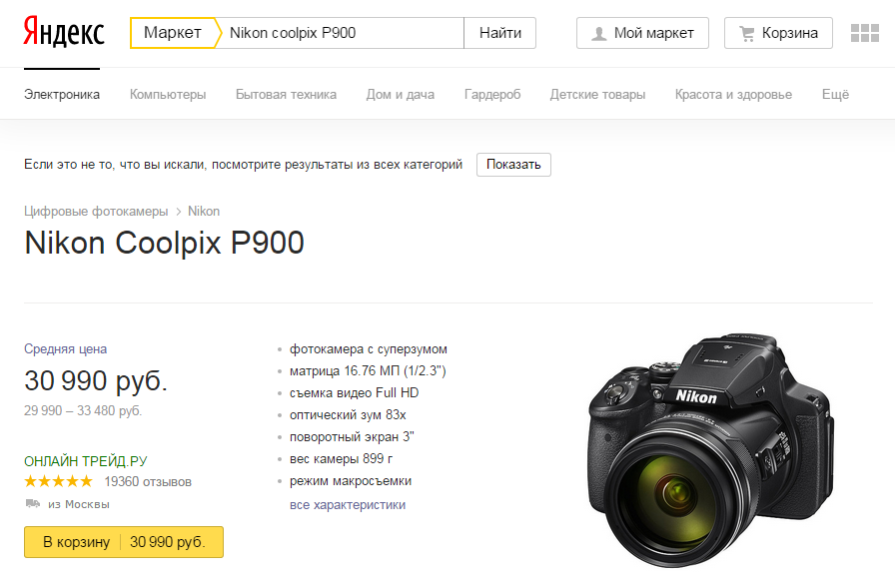This screenshot has width=895, height=588.
Task: Open the Nikon breadcrumb link
Action: pos(204,211)
